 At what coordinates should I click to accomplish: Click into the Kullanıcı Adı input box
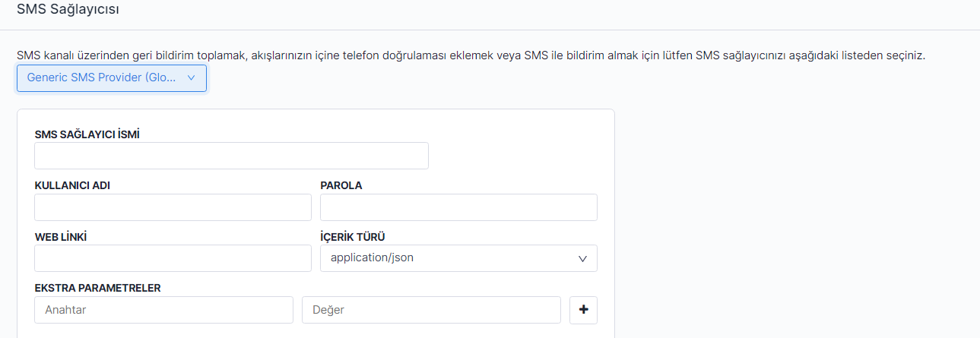click(173, 207)
